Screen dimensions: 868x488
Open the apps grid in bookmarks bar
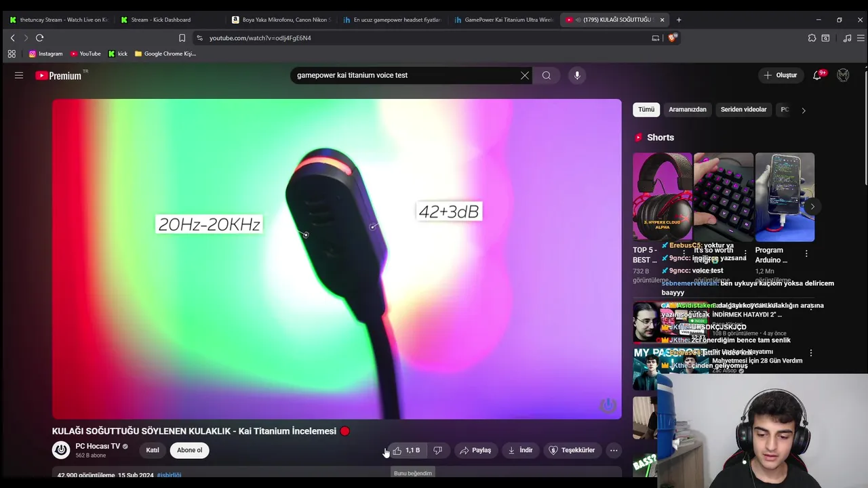click(x=12, y=54)
